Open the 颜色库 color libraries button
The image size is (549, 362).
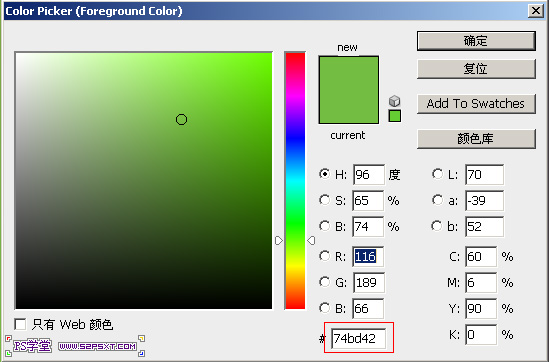tap(476, 139)
